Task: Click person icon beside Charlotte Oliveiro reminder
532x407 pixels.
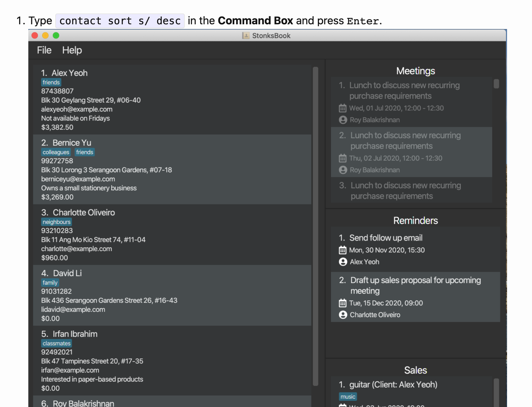Action: (343, 315)
